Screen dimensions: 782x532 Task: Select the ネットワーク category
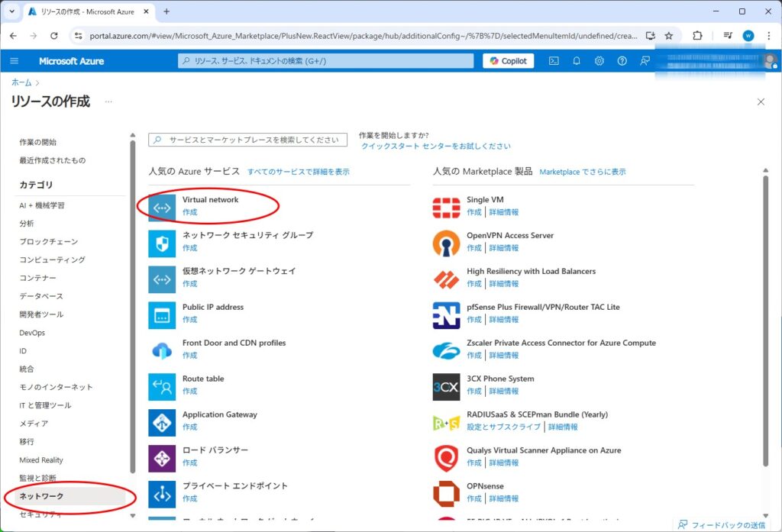click(69, 496)
